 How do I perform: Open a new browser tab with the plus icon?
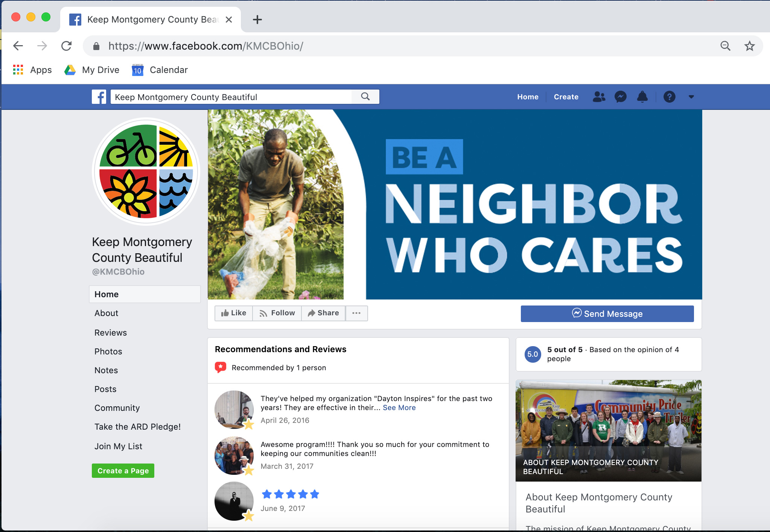click(257, 20)
